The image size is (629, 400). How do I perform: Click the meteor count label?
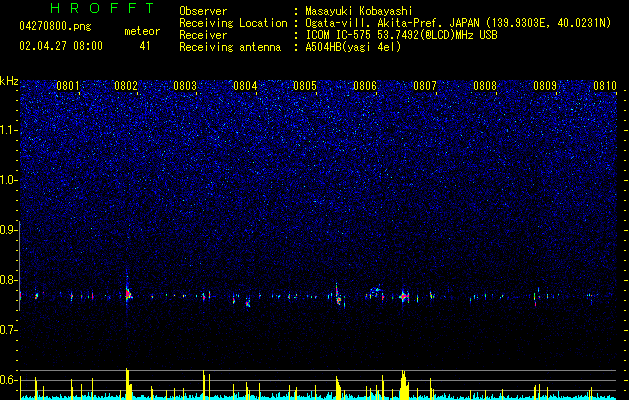coord(142,31)
